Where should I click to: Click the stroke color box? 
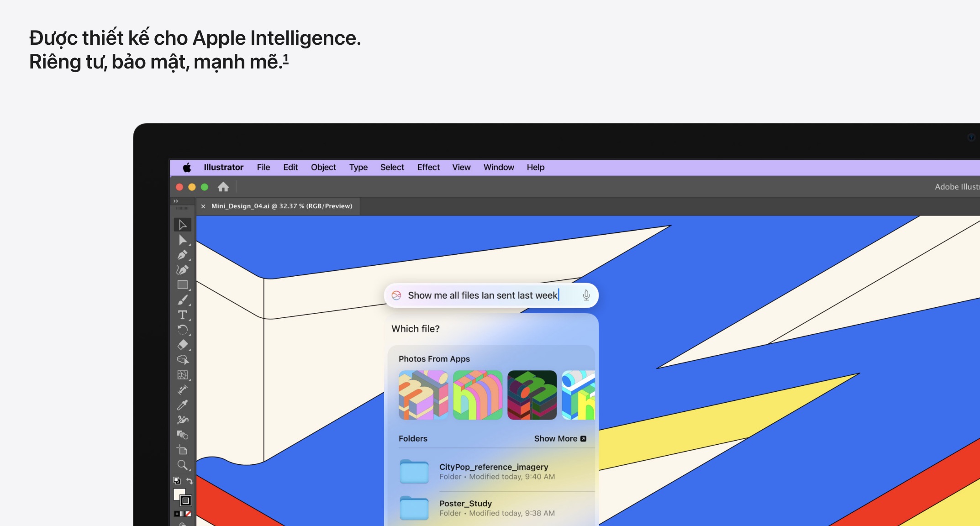185,501
